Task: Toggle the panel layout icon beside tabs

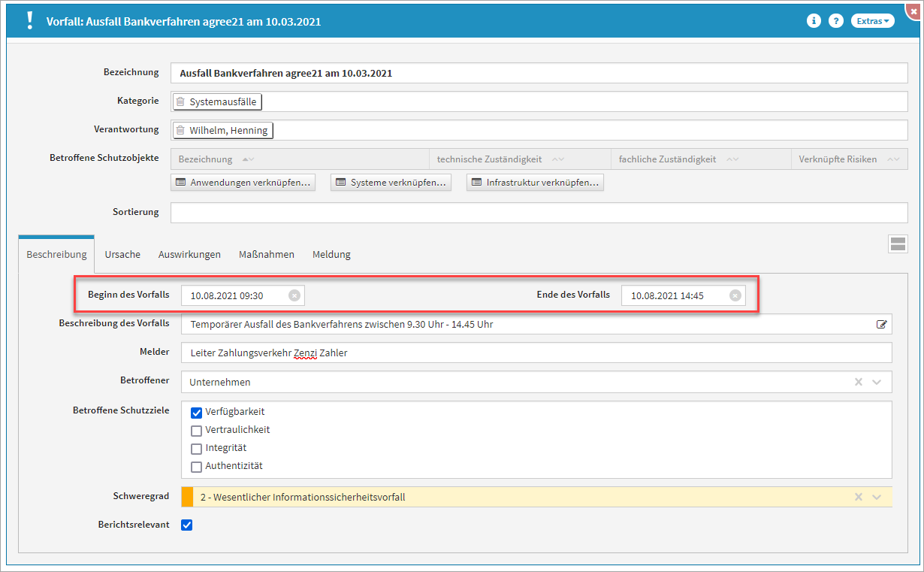Action: [x=898, y=244]
